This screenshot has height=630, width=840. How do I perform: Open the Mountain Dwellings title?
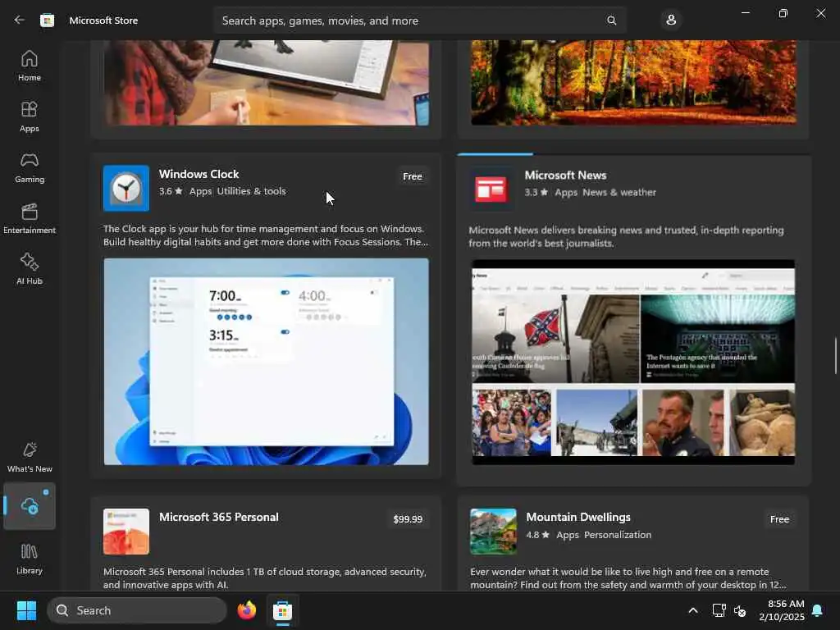coord(578,517)
